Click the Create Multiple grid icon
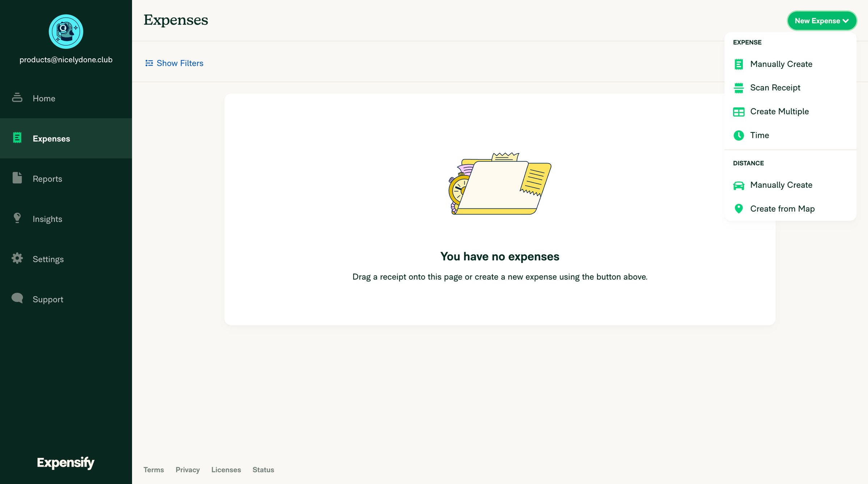This screenshot has height=484, width=868. (739, 112)
